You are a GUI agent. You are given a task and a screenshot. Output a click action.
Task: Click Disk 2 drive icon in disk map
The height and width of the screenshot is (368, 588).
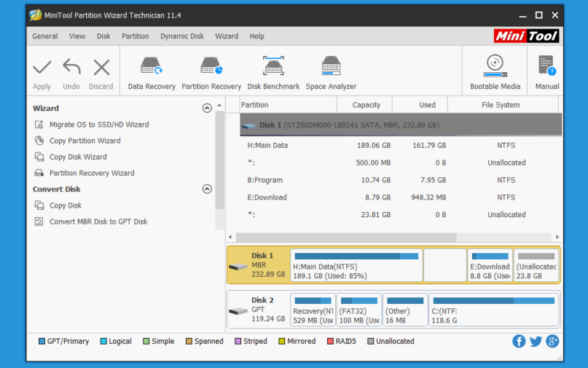pyautogui.click(x=238, y=311)
